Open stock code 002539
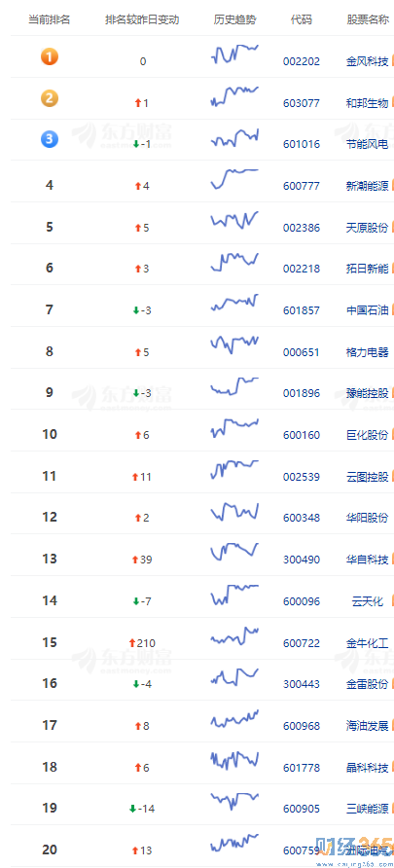The image size is (394, 868). pos(301,477)
